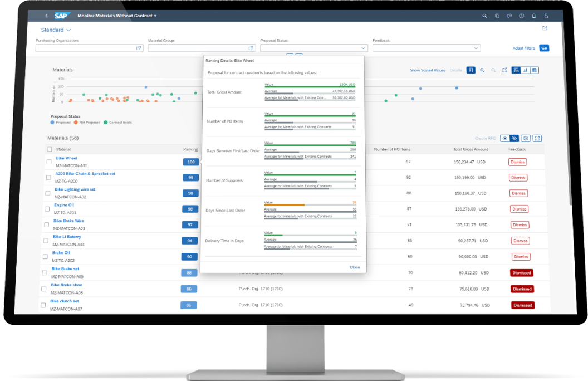
Task: Switch to the table-only view icon
Action: 534,70
